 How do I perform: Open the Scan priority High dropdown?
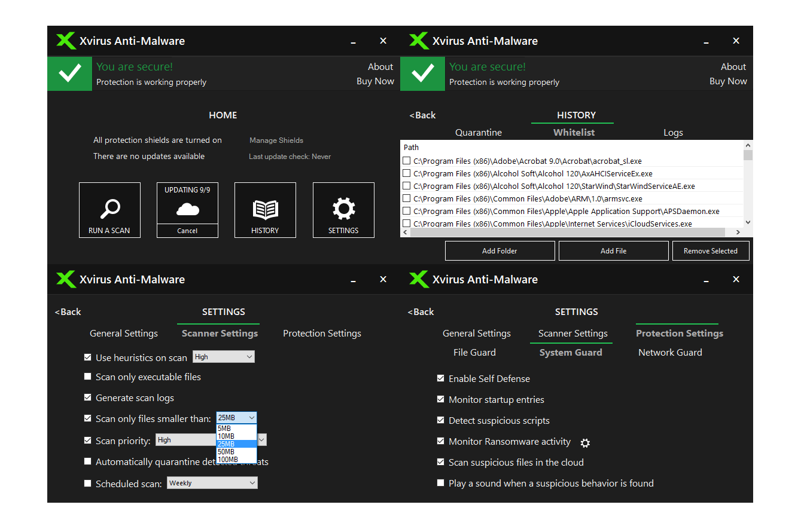click(x=211, y=440)
